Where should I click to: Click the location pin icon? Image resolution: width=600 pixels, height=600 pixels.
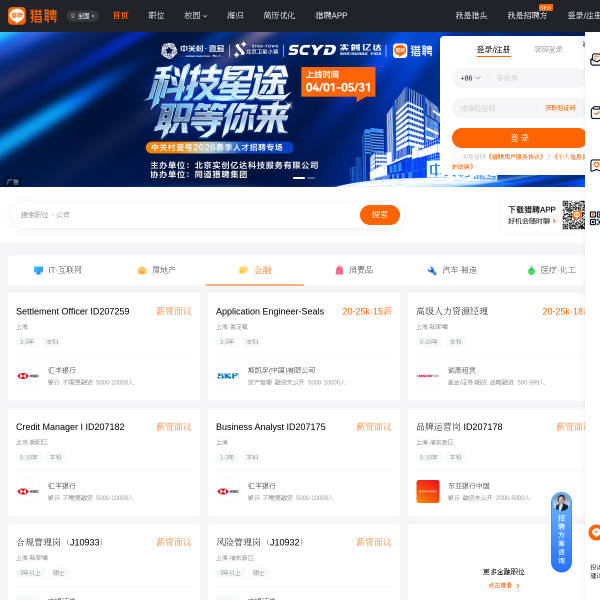pos(73,16)
